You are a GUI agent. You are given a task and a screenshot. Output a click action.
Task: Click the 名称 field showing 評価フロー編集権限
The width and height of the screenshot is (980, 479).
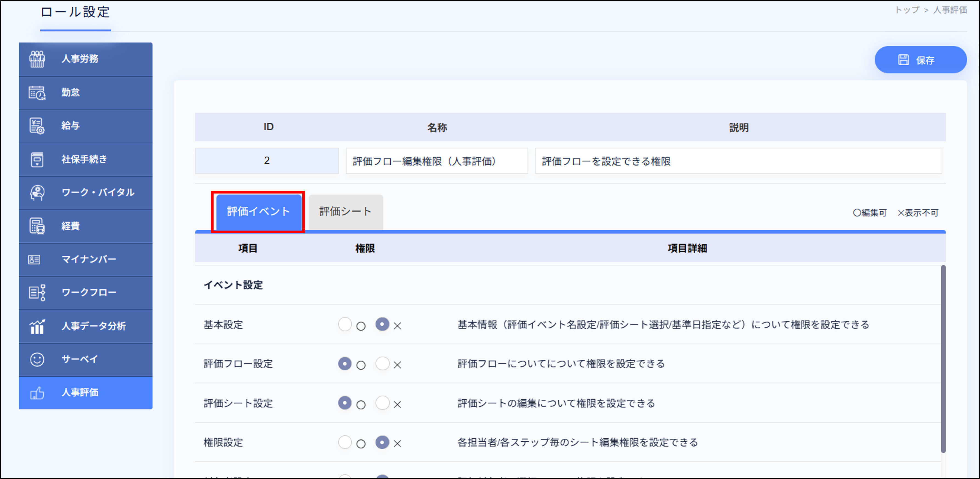click(x=436, y=161)
